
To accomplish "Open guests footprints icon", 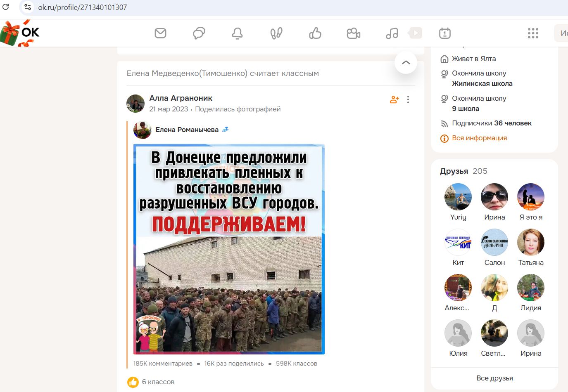I will click(276, 33).
